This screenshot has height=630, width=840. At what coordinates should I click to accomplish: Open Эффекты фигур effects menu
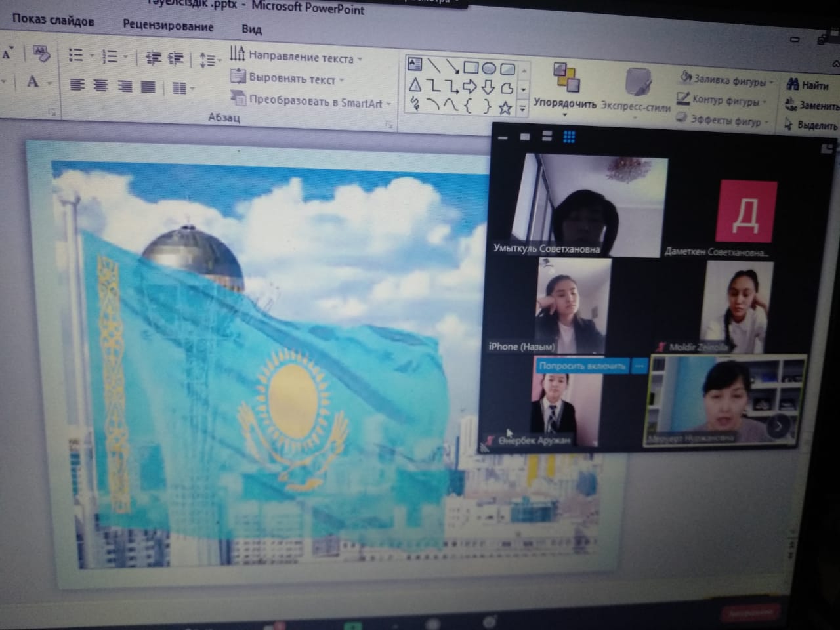click(x=722, y=119)
